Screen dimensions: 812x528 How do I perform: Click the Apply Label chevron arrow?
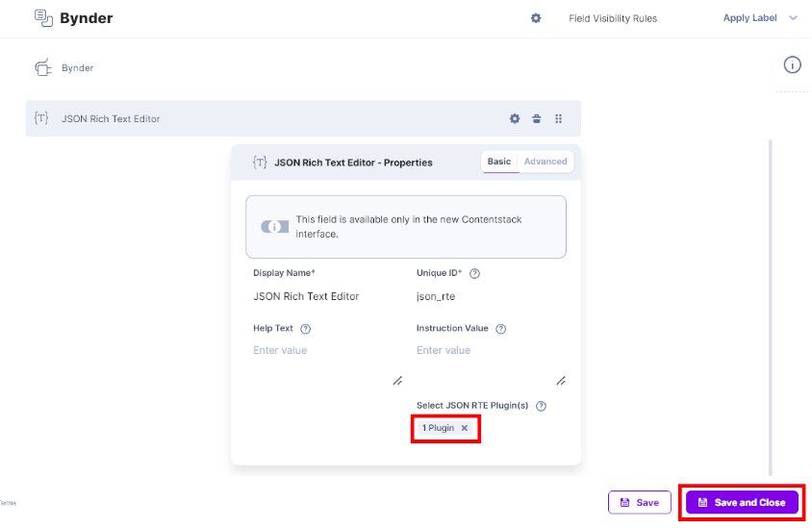coord(793,18)
